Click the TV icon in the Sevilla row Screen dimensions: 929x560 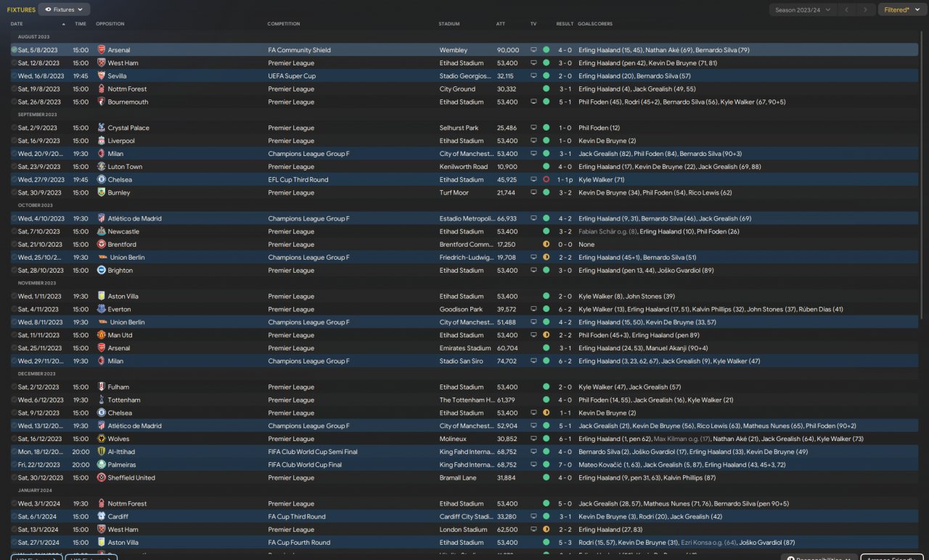[534, 76]
